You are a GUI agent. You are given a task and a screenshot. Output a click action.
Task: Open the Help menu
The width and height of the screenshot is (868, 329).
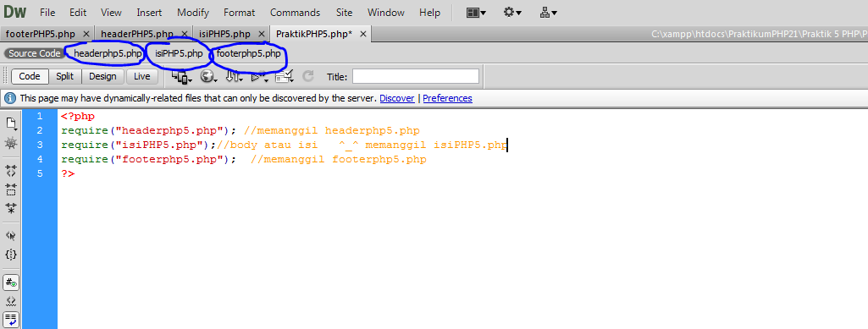(x=429, y=12)
